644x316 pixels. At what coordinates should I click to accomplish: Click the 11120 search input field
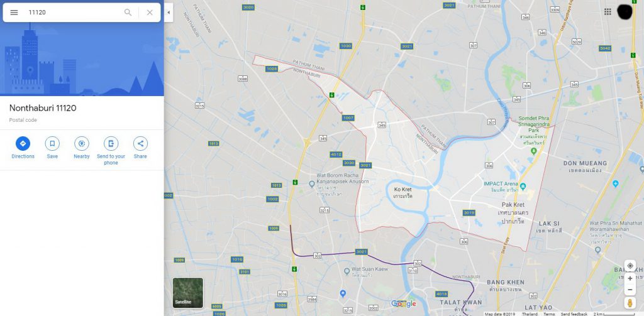[x=74, y=13]
